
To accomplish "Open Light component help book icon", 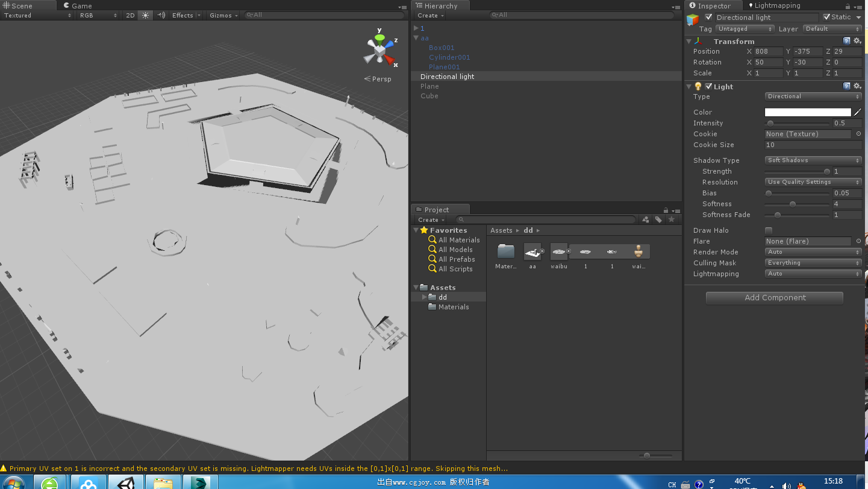I will coord(847,86).
